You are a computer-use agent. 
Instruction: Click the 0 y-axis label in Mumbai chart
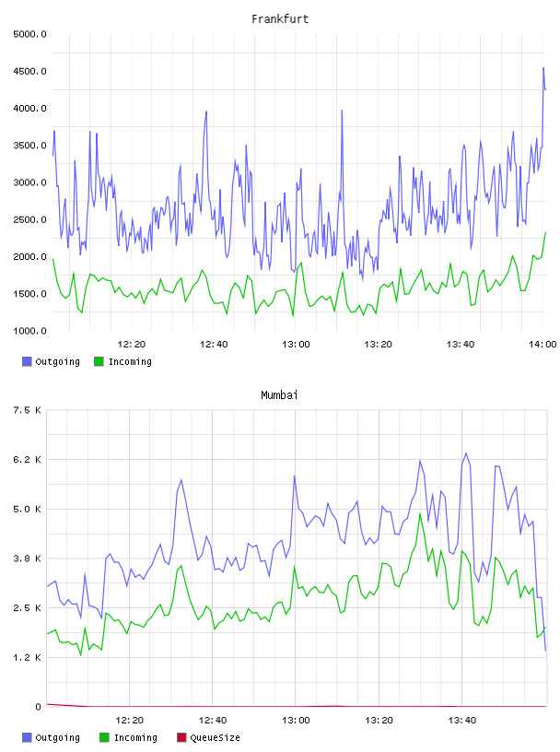click(x=38, y=707)
